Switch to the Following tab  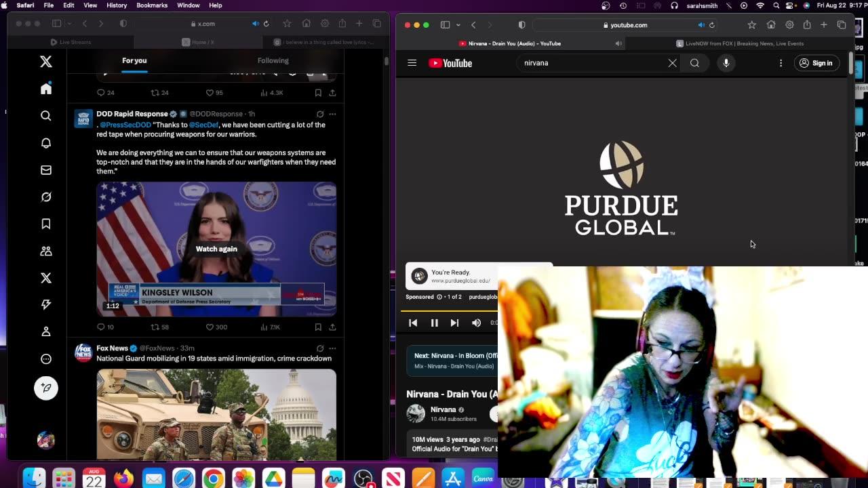point(273,60)
